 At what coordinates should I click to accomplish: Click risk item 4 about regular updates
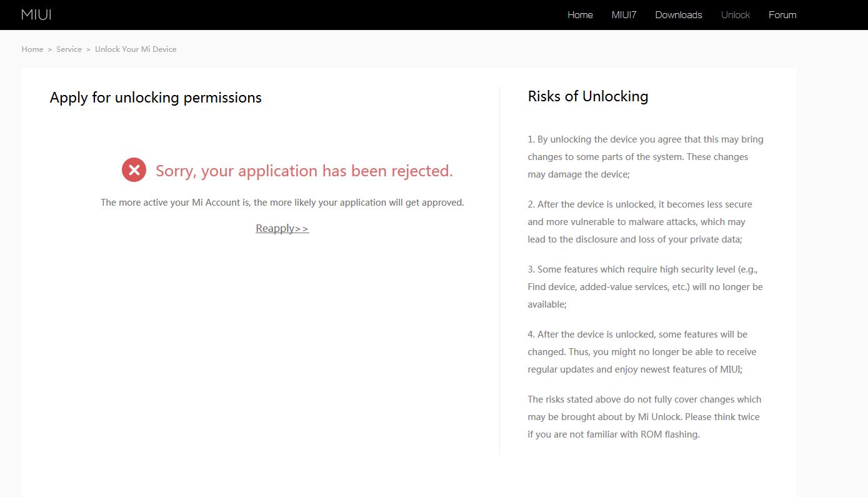coord(642,352)
